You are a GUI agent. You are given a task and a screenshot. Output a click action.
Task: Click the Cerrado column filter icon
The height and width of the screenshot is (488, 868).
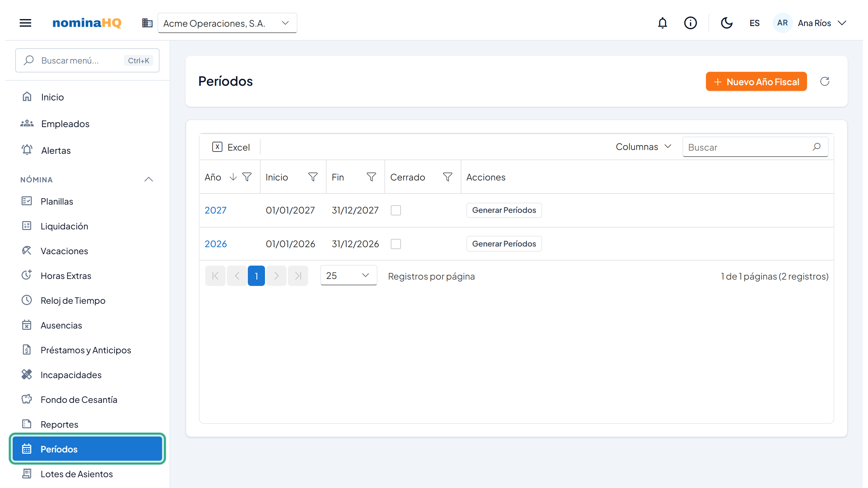click(447, 177)
